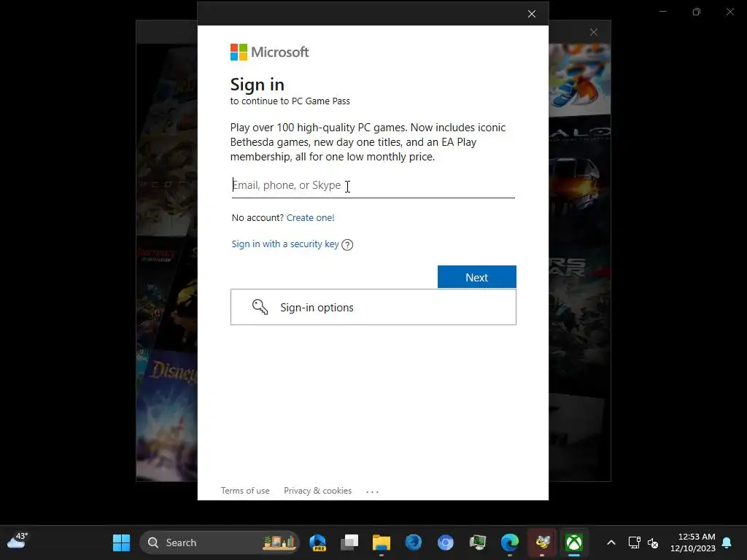Open the footer more options ellipsis
The image size is (747, 560).
372,491
